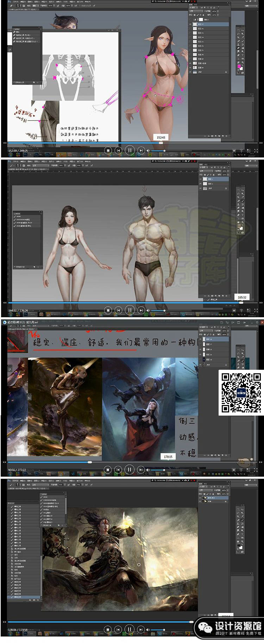This screenshot has width=264, height=644.
Task: Skip to next in the 164:51 / 176:24 player
Action: 141,310
